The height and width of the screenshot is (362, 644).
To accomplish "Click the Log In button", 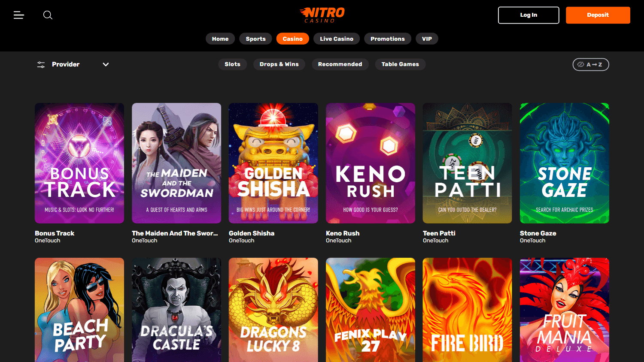I will 529,15.
